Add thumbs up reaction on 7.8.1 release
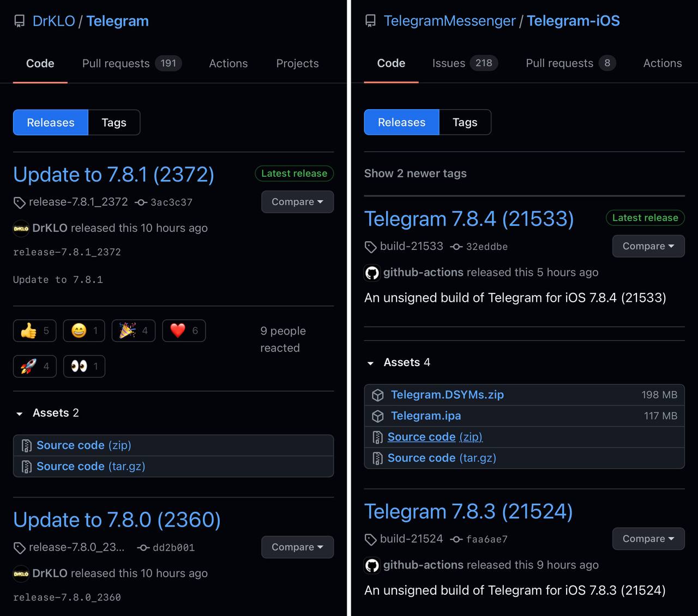 [34, 331]
